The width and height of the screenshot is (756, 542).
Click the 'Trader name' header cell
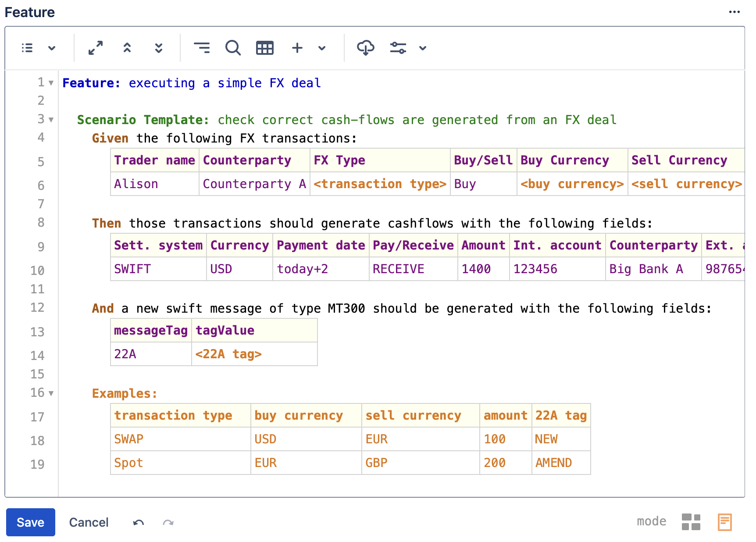click(x=155, y=160)
